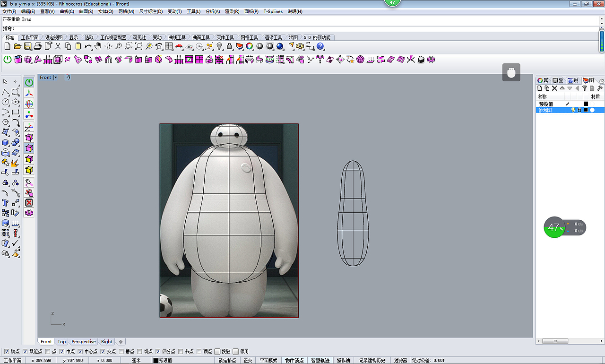Click the red X icon in the left sidebar
Screen dimensions: 605x364
point(29,203)
